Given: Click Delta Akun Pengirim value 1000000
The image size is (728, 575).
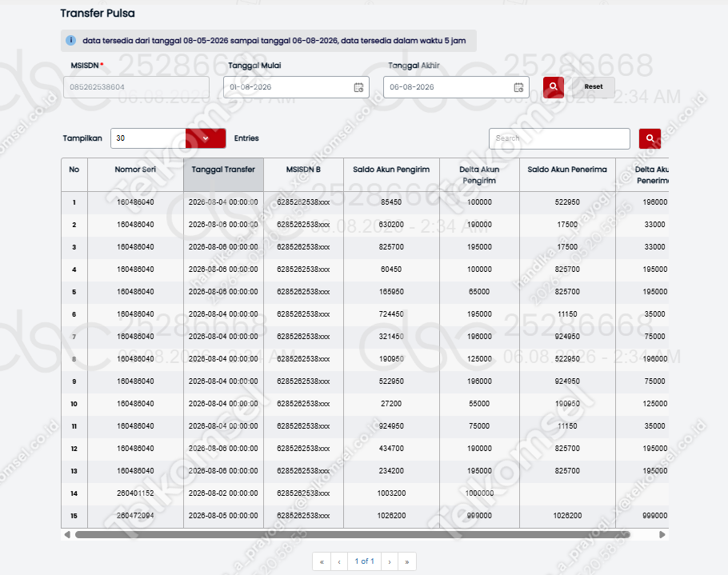Looking at the screenshot, I should [x=479, y=493].
